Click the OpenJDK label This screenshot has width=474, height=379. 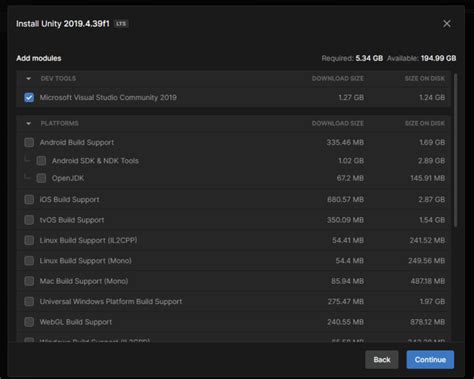(68, 178)
